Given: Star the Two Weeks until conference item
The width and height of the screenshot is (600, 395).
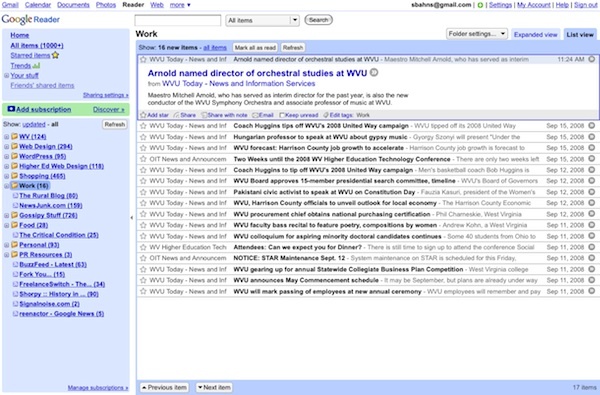Looking at the screenshot, I should 143,159.
